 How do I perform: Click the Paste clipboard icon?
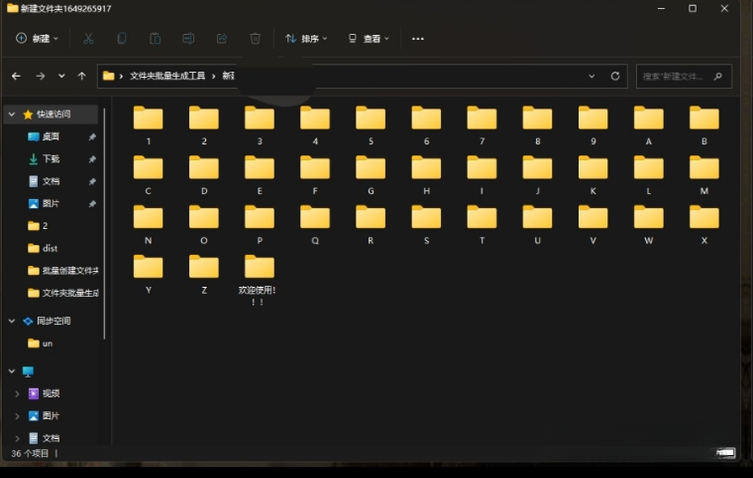[155, 38]
